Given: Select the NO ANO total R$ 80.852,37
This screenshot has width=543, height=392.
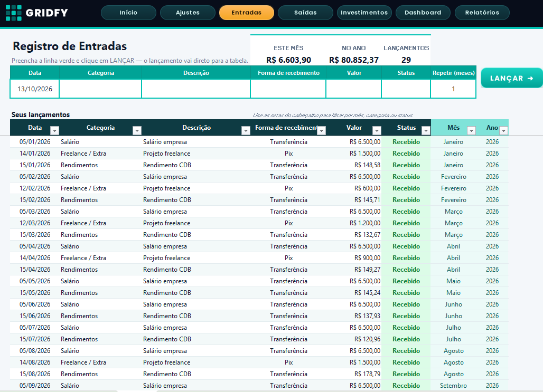Looking at the screenshot, I should 353,60.
